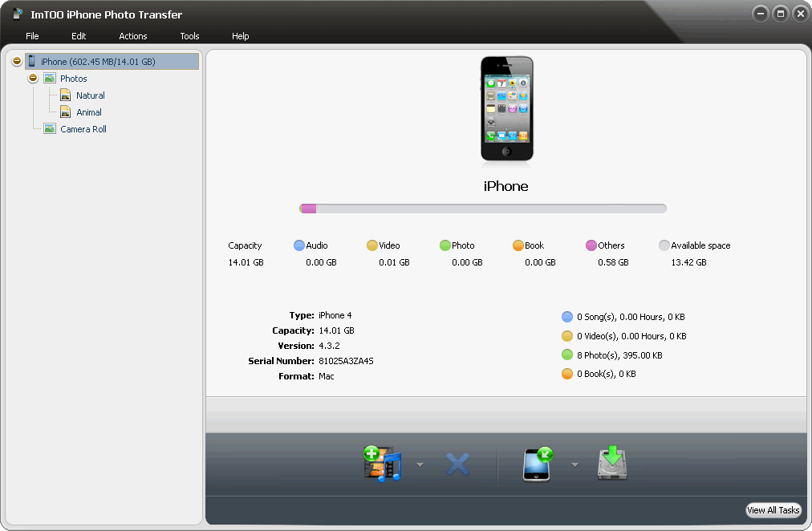Click the yellow dot beside 0 Video(s)
The width and height of the screenshot is (812, 531).
click(567, 336)
